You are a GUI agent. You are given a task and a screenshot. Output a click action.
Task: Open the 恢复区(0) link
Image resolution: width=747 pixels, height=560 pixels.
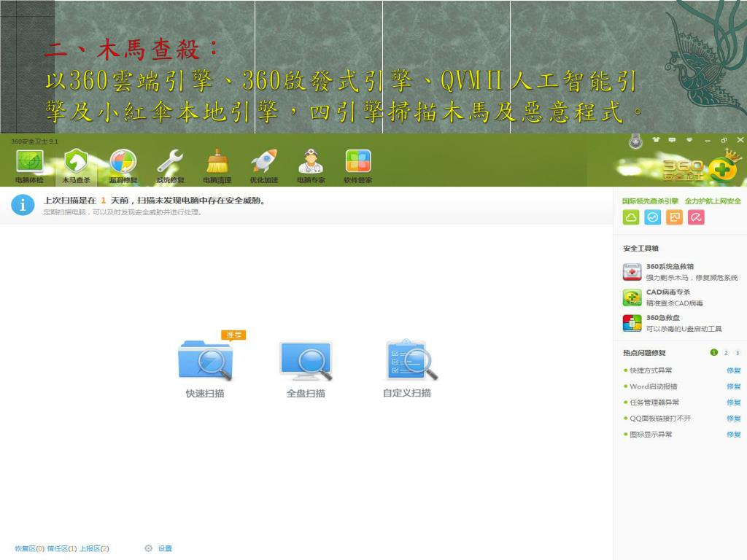29,548
